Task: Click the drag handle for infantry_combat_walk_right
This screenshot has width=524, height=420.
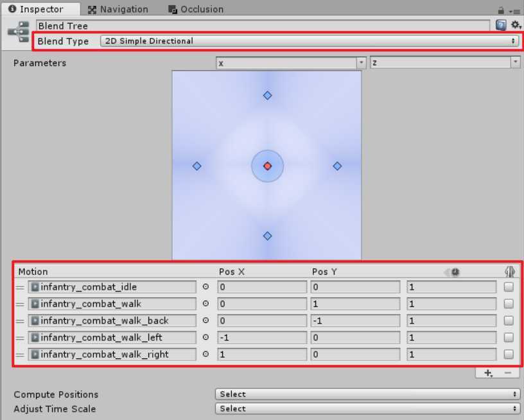Action: 20,355
